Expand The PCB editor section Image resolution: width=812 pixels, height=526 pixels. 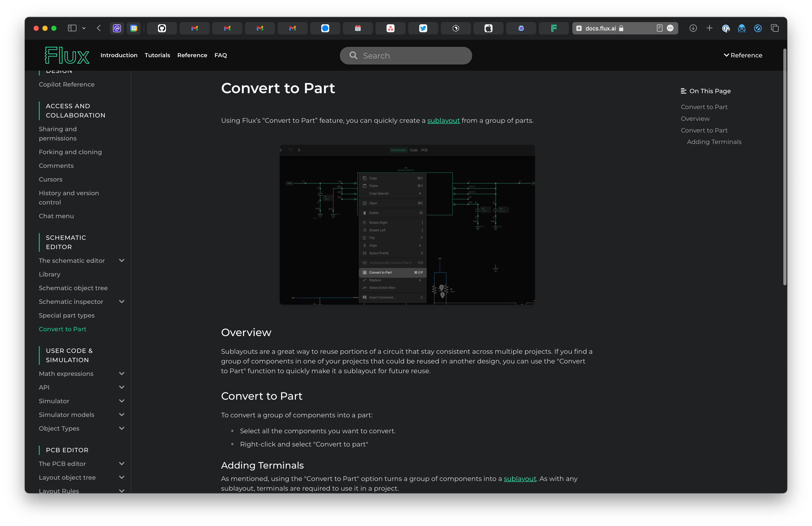(121, 464)
